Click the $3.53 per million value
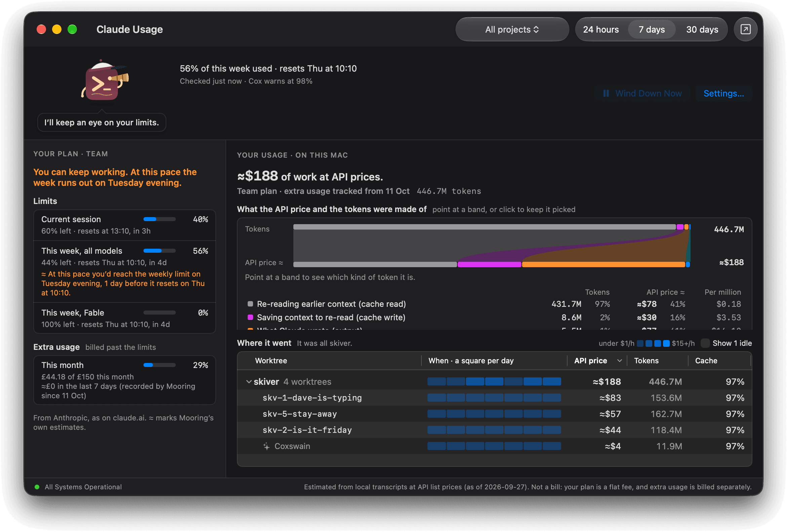787x532 pixels. coord(729,318)
